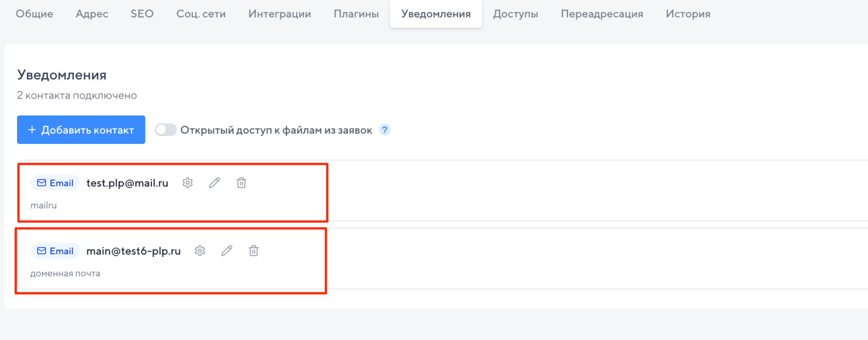Open settings gear for main@test6-plp.ru
This screenshot has height=340, width=868.
[x=200, y=251]
